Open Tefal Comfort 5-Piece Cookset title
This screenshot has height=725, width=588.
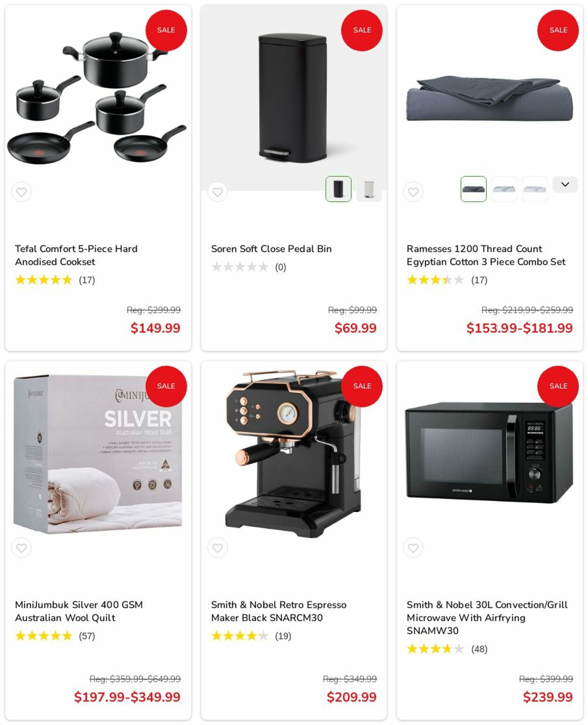[x=76, y=255]
